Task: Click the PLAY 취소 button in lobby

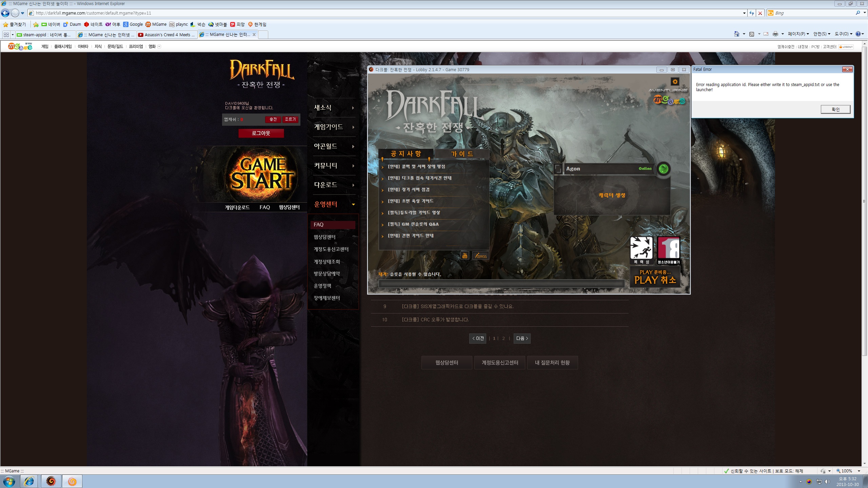Action: point(655,277)
